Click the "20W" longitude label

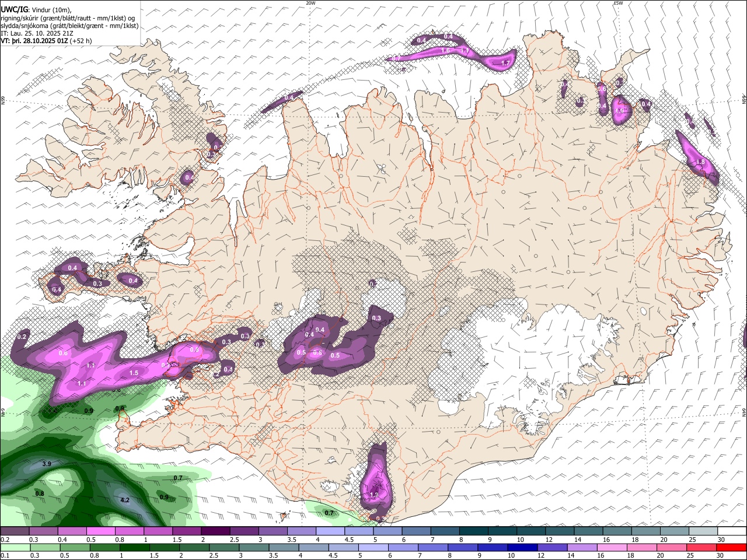[x=310, y=3]
